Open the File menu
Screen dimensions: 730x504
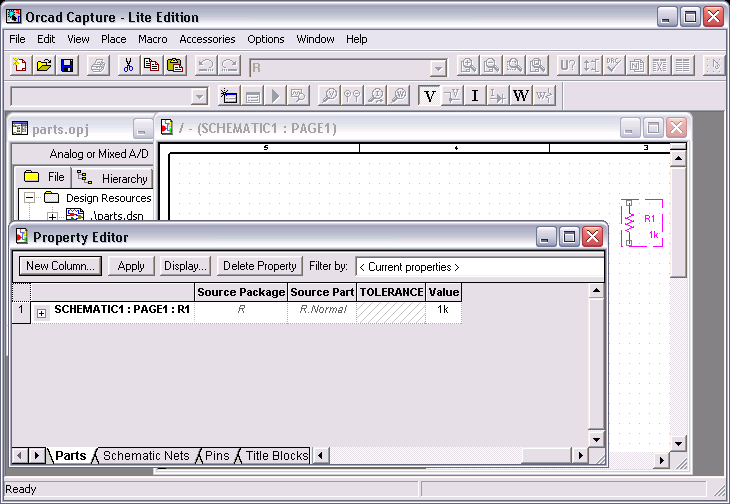pos(17,39)
